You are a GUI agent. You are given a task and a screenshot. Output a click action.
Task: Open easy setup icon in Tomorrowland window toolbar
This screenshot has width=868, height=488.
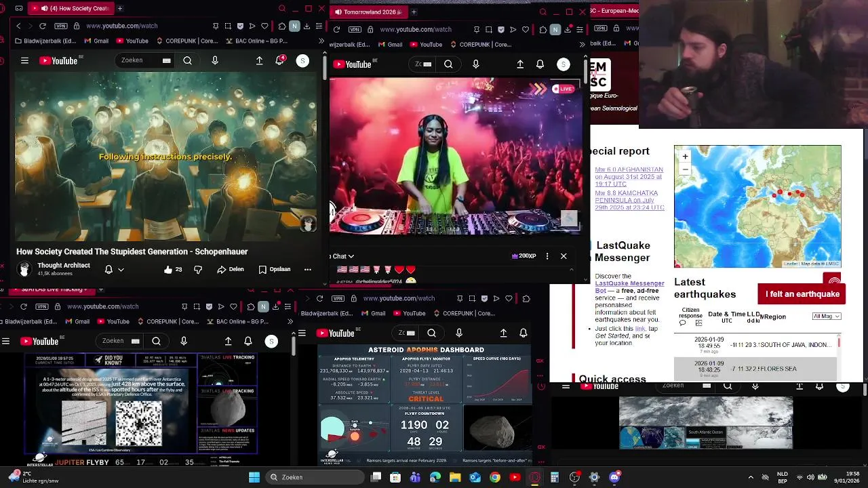[580, 30]
